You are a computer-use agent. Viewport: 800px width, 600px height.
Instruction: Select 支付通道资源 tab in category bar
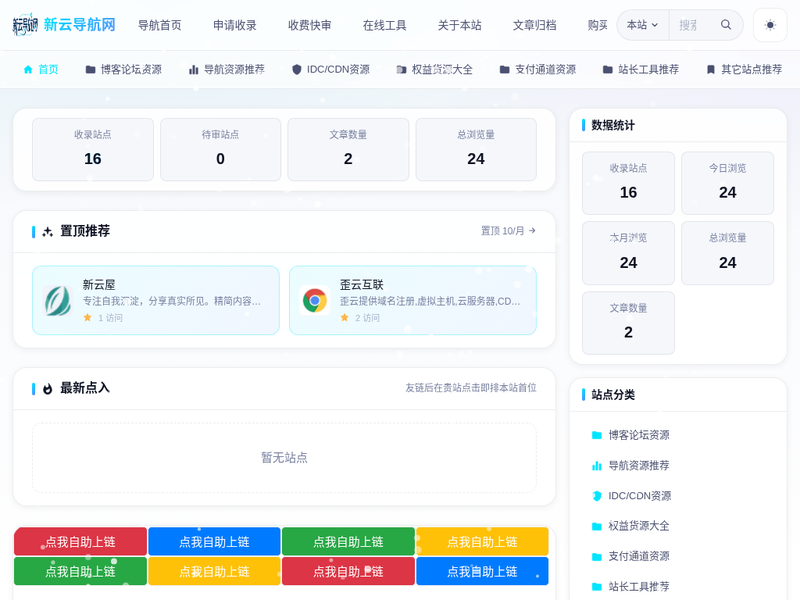(538, 69)
